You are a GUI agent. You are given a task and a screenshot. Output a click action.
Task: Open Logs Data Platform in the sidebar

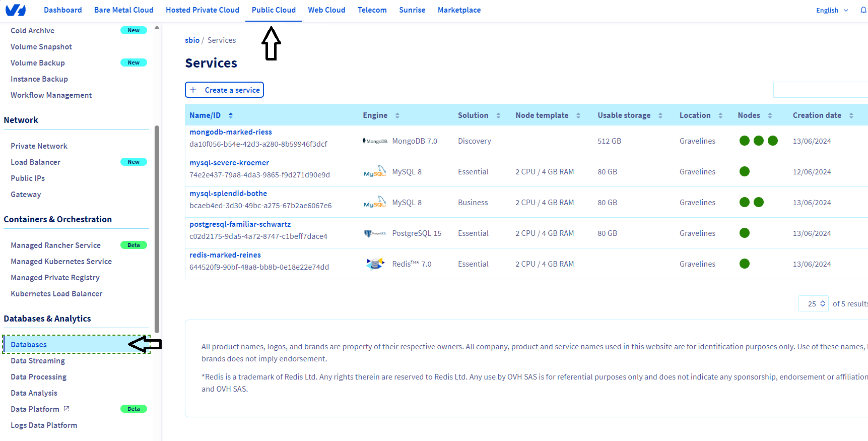(44, 425)
